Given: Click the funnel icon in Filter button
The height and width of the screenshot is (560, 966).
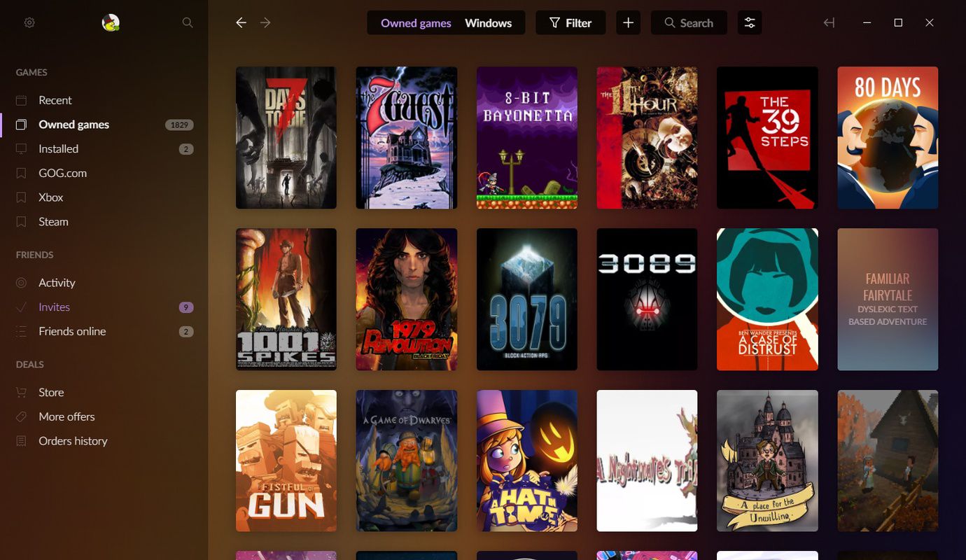Looking at the screenshot, I should [554, 23].
